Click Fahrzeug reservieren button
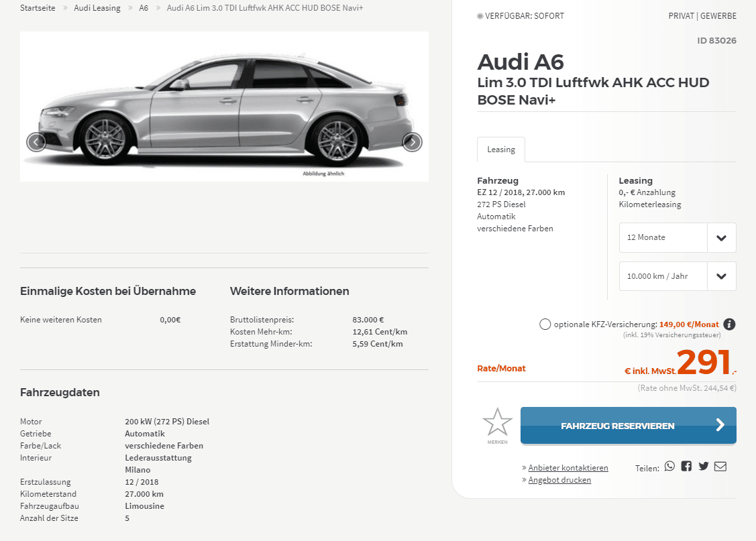This screenshot has width=756, height=541. pyautogui.click(x=629, y=426)
